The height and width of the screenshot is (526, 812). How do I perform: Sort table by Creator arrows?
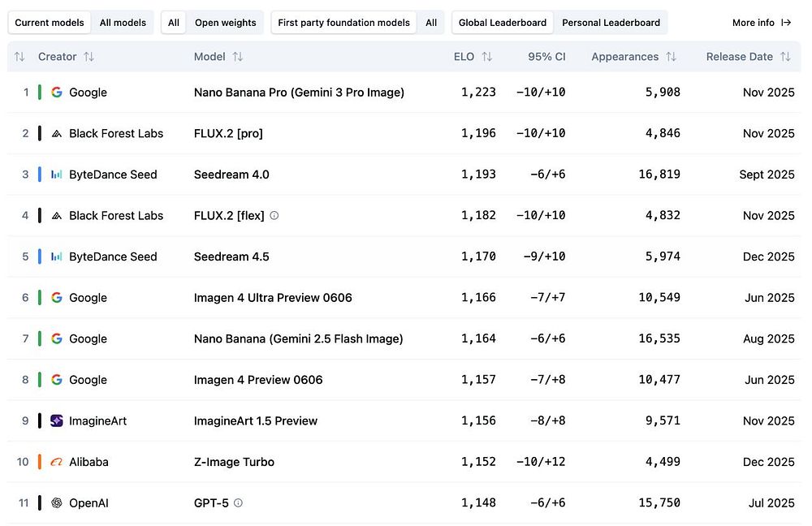point(89,57)
